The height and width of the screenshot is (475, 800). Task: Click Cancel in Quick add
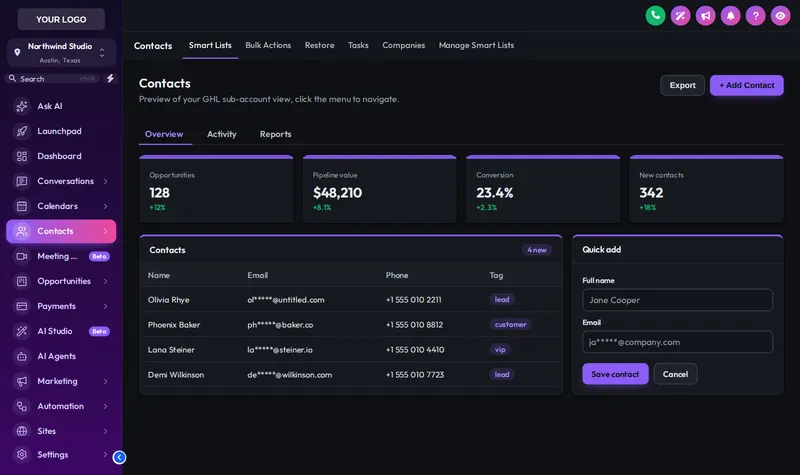676,374
